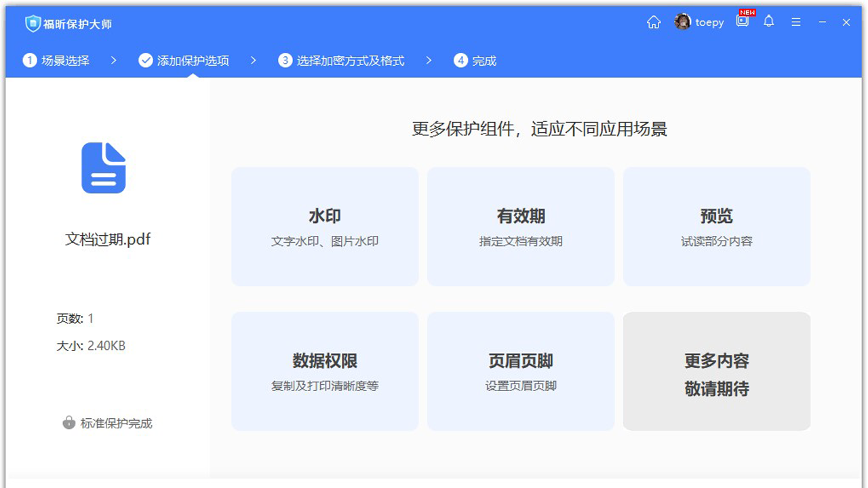Jump to the 完成 step
Viewport: 868px width, 488px height.
pyautogui.click(x=475, y=60)
